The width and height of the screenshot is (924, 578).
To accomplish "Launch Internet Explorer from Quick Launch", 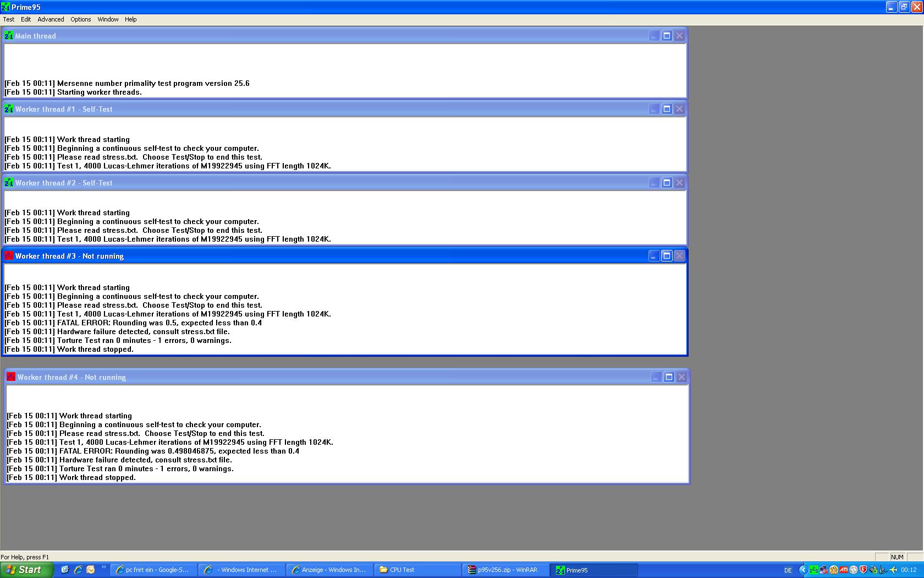I will 78,570.
